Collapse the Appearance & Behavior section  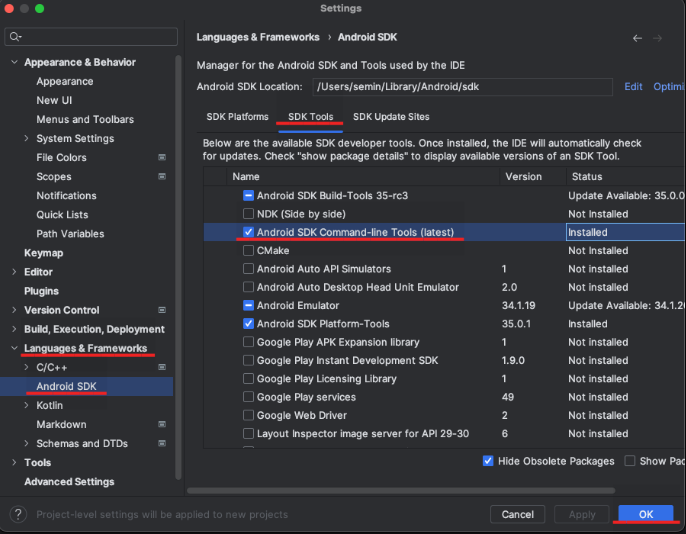(14, 62)
